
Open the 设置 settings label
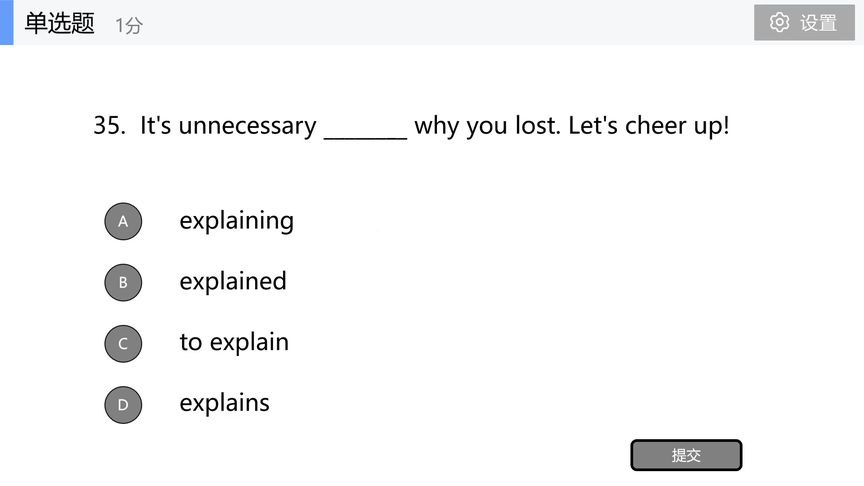click(x=818, y=23)
